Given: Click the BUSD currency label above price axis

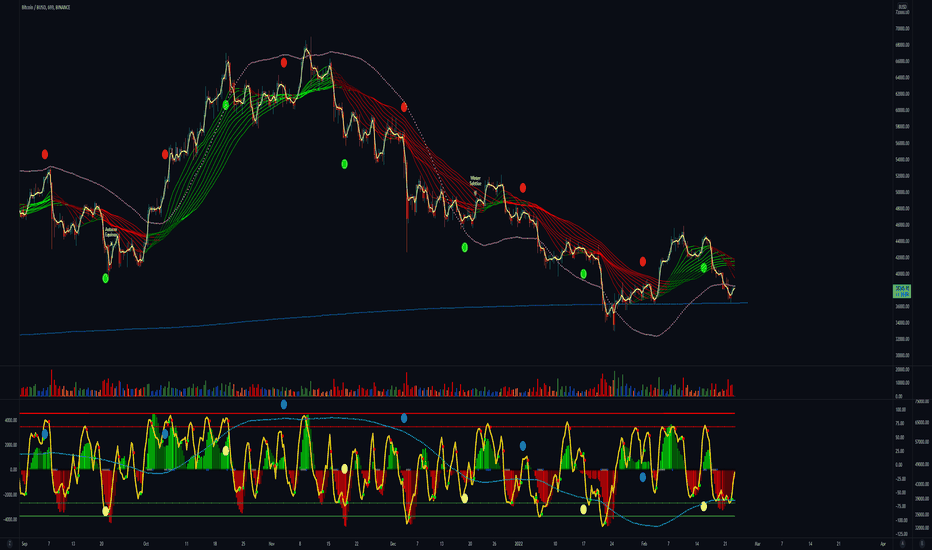Looking at the screenshot, I should (903, 7).
